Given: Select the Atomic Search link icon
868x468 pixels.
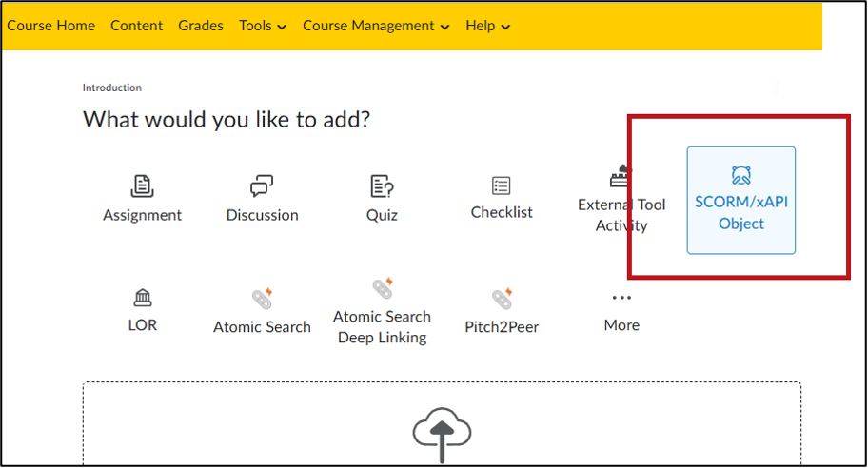Looking at the screenshot, I should [263, 298].
